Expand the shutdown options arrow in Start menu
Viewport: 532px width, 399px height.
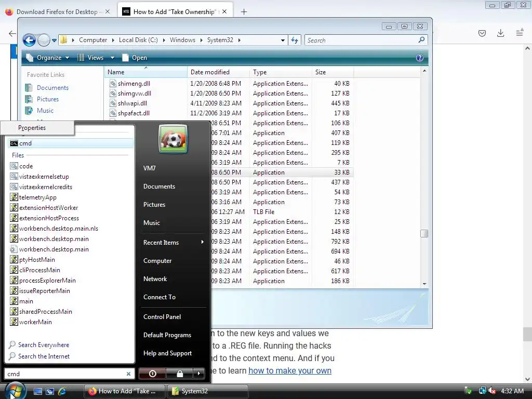click(x=199, y=374)
